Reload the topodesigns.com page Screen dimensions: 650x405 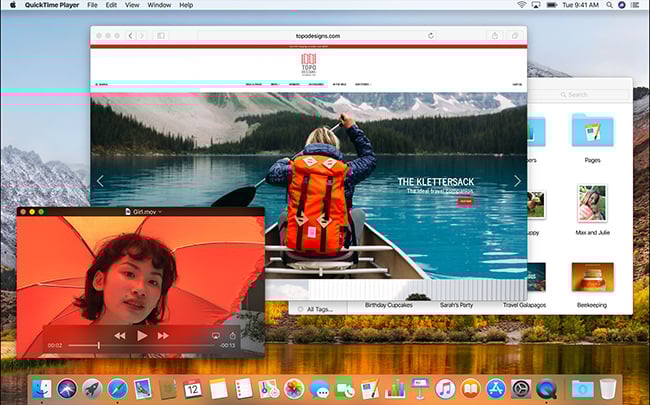(431, 36)
